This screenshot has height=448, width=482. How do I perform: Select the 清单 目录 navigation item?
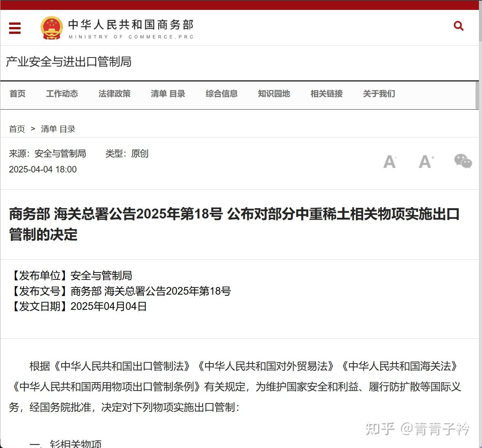(168, 94)
